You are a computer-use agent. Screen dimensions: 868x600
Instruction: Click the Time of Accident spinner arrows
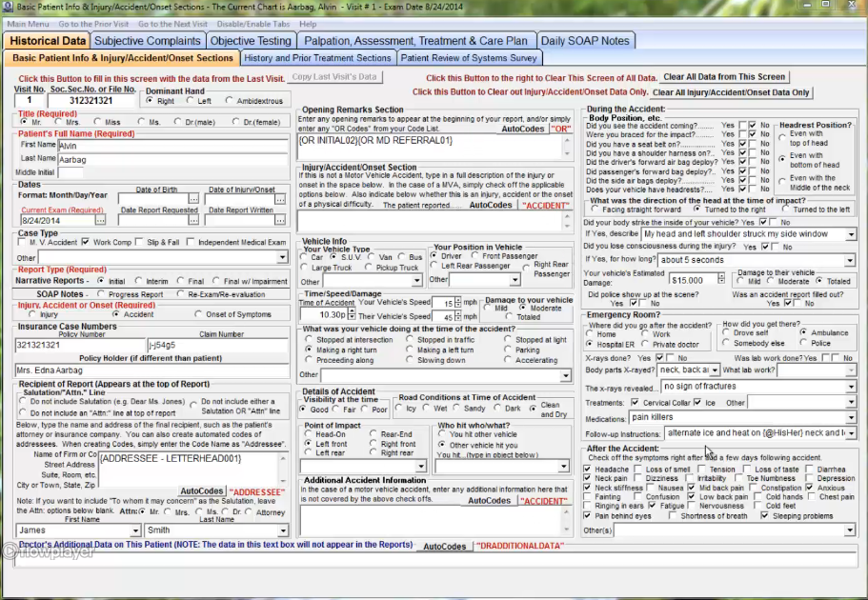(351, 314)
